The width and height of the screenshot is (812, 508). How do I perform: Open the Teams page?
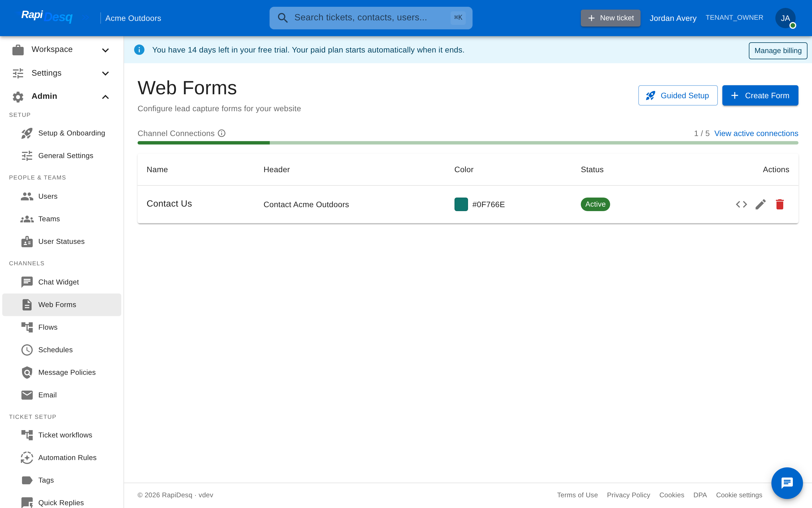[x=62, y=219]
